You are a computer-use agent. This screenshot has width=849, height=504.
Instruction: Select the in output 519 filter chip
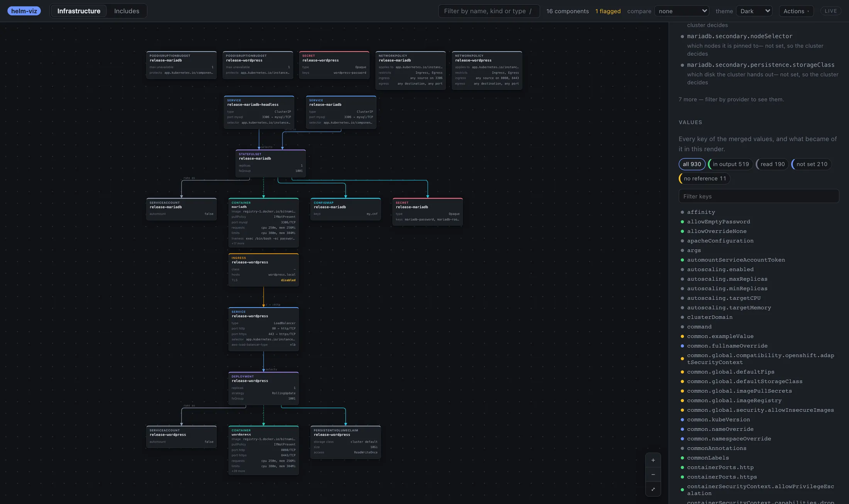pos(731,164)
